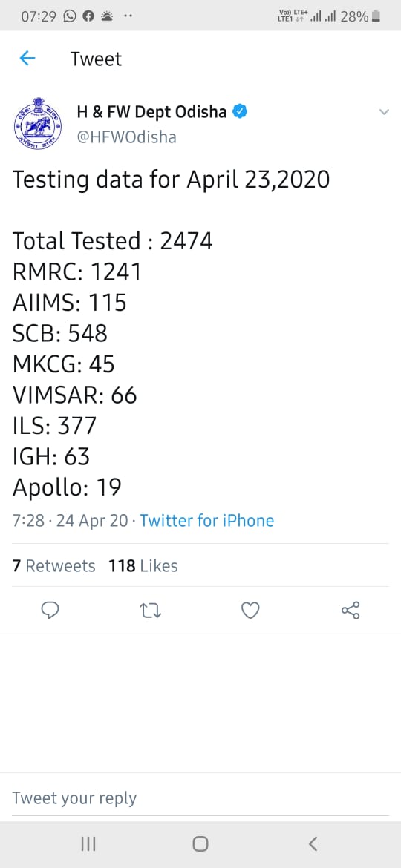Expand the tweet options chevron
Screen dimensions: 401x868
click(384, 112)
